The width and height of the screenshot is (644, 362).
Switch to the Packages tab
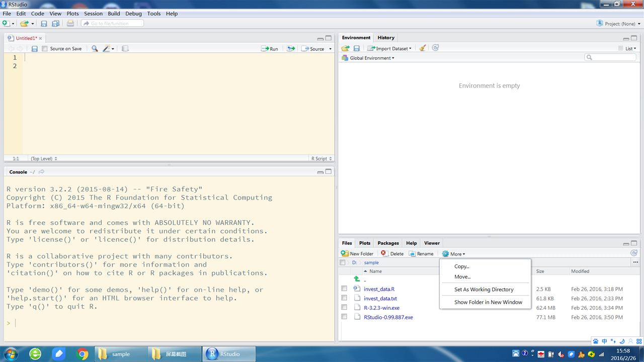click(x=388, y=243)
